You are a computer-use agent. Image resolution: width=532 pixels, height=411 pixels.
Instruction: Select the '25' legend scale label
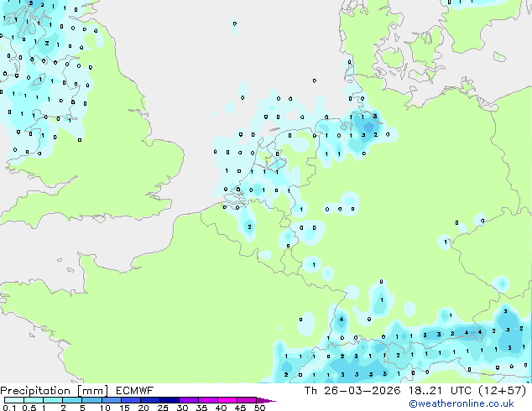[163, 408]
